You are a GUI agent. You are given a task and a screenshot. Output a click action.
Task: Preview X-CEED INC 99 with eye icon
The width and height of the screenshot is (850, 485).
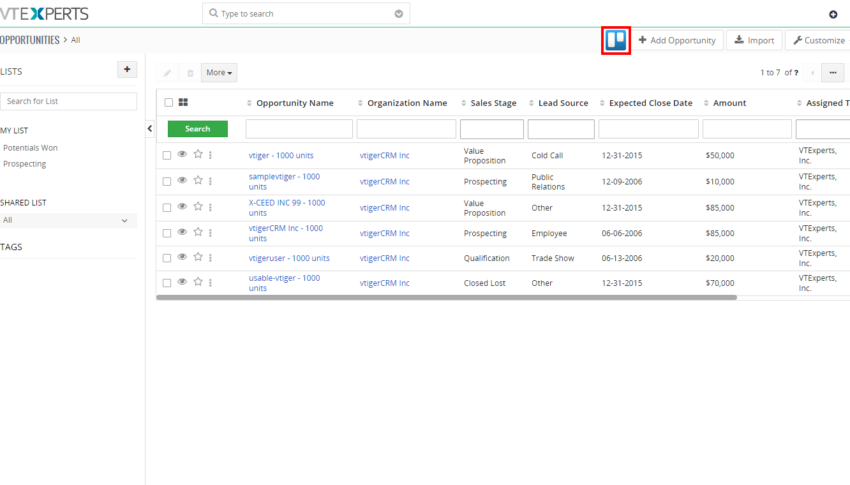pyautogui.click(x=182, y=206)
